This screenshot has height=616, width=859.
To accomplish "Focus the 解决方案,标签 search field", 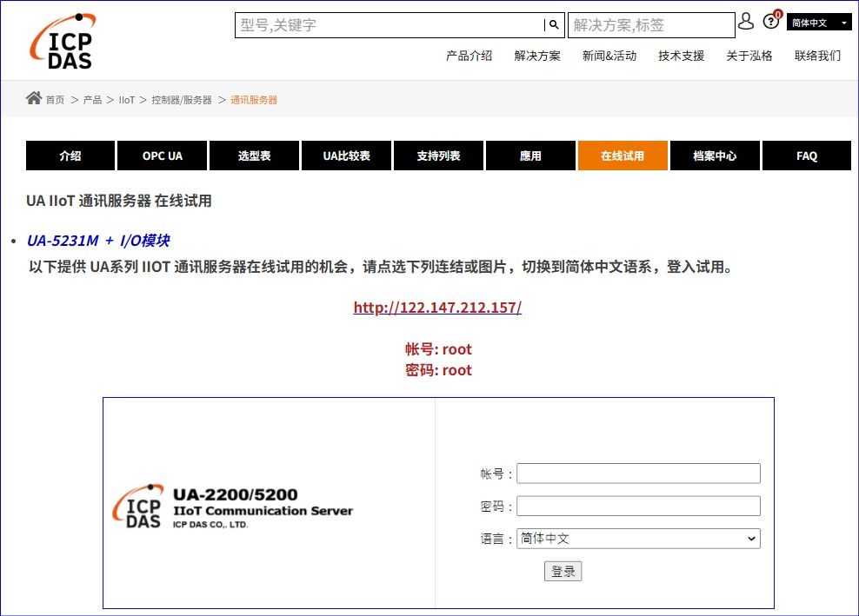I will (651, 25).
